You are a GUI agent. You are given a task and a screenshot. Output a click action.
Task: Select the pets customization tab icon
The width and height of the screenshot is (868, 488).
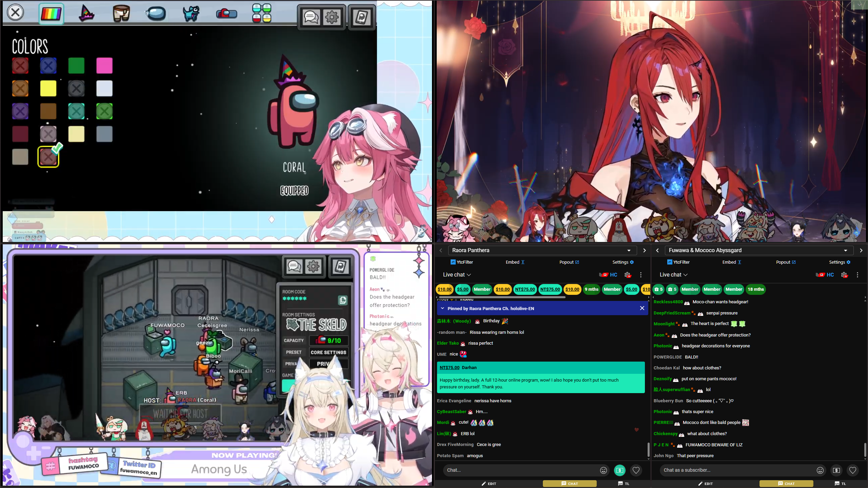191,14
